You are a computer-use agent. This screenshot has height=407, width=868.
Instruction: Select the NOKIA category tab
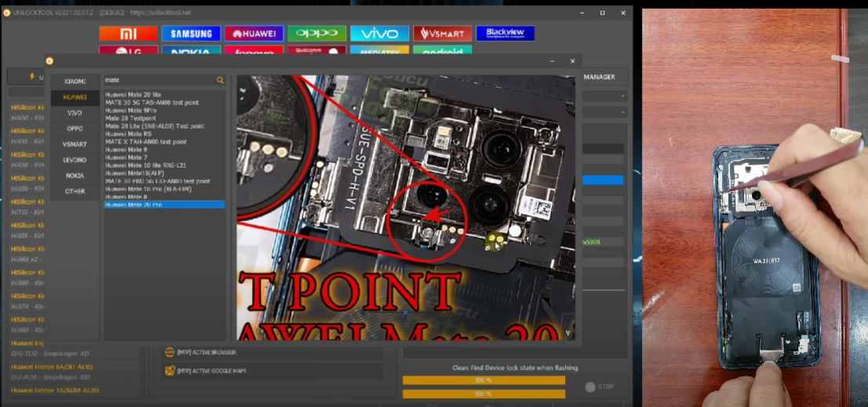click(75, 176)
